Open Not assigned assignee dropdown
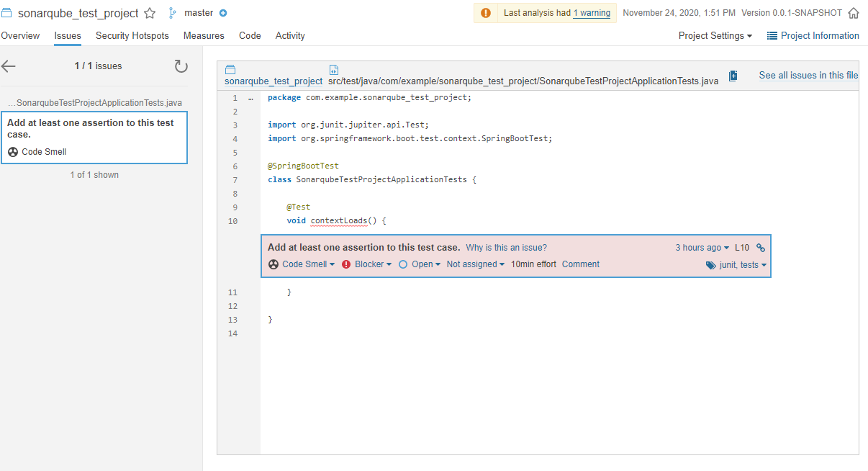The height and width of the screenshot is (471, 868). tap(475, 264)
